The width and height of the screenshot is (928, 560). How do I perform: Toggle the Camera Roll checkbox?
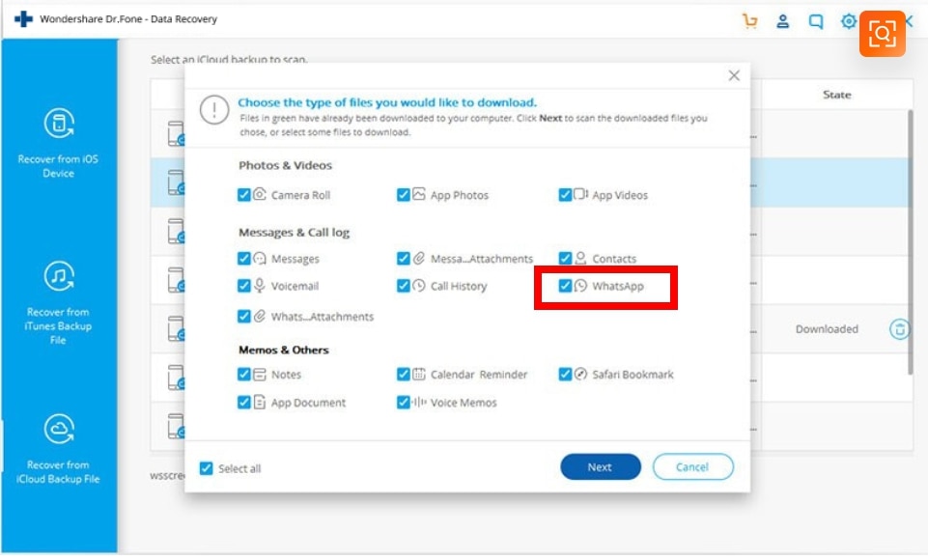pyautogui.click(x=244, y=195)
